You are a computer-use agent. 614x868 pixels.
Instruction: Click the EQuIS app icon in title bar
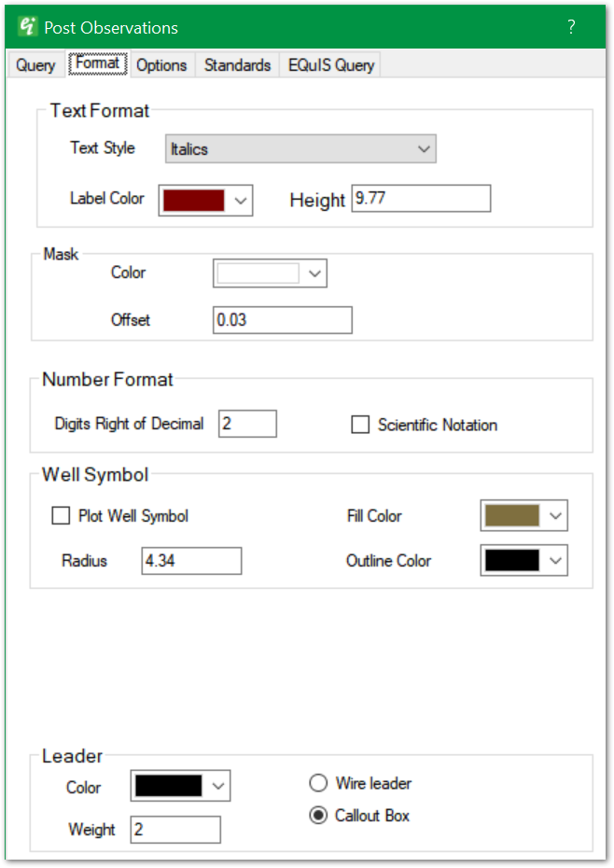point(27,27)
